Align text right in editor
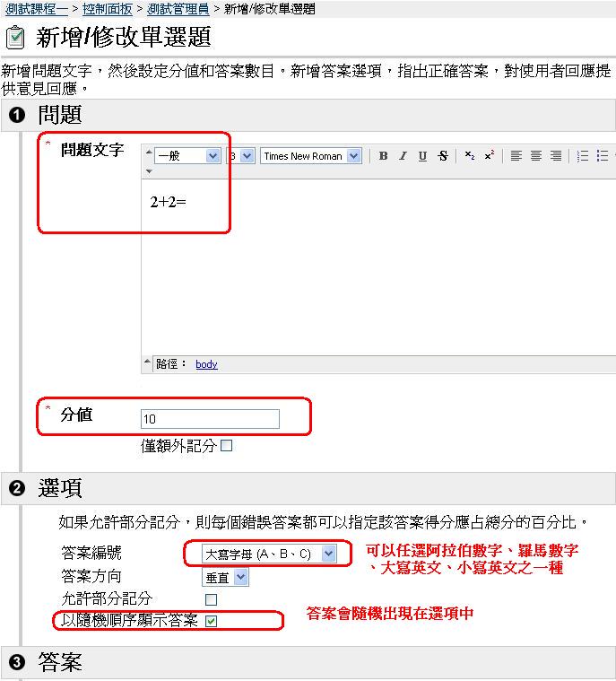 point(556,156)
